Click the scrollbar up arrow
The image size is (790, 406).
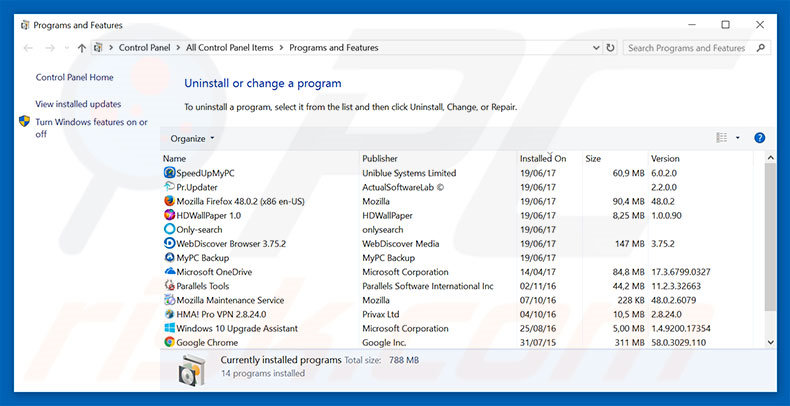(770, 158)
